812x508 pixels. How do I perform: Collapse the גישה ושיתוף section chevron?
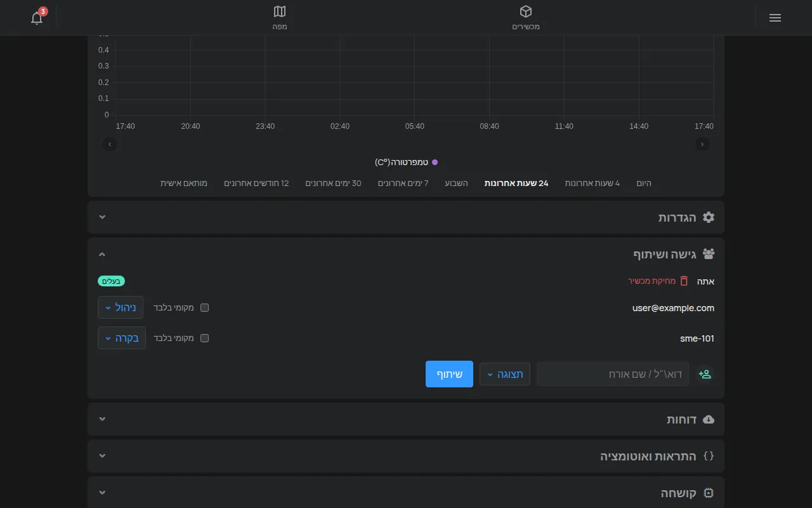102,254
